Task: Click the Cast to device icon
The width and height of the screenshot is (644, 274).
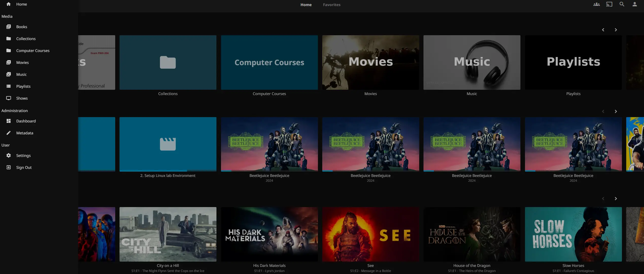Action: (609, 4)
